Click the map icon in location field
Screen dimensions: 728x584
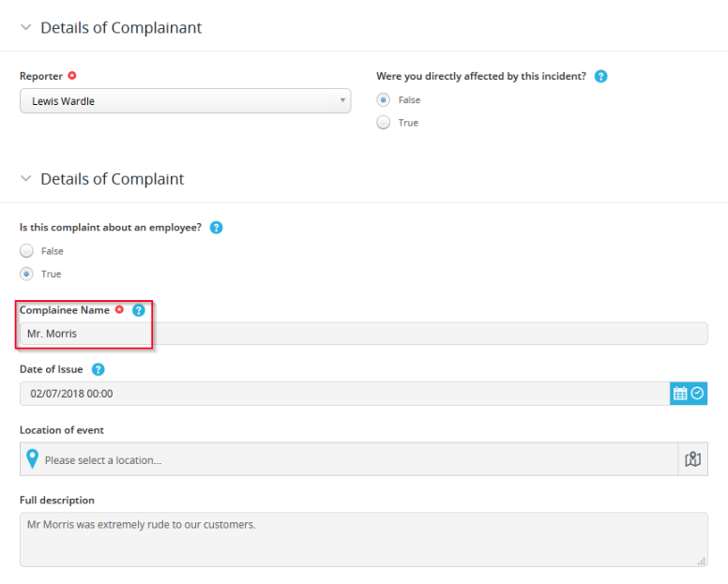pyautogui.click(x=692, y=459)
